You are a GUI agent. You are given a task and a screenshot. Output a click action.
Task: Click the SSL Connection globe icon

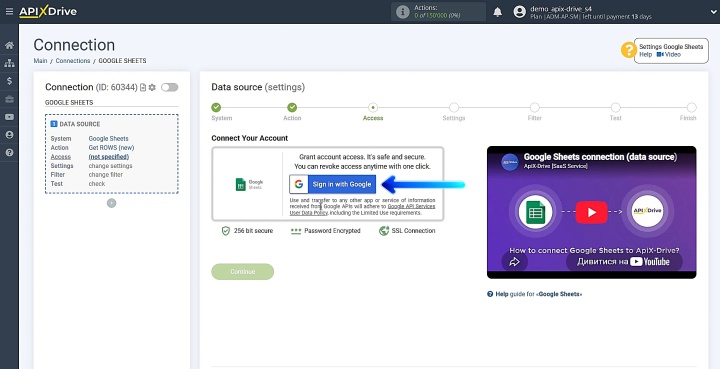tap(384, 231)
